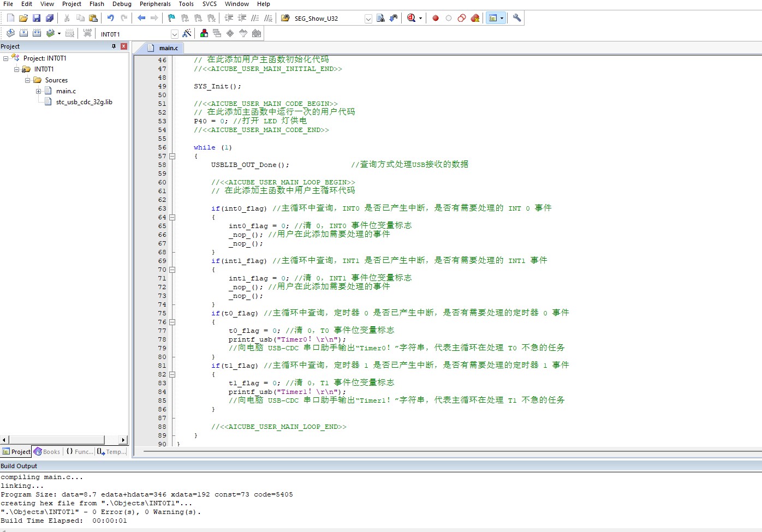Insert a breakpoint with red dot icon
This screenshot has height=532, width=762.
(436, 18)
